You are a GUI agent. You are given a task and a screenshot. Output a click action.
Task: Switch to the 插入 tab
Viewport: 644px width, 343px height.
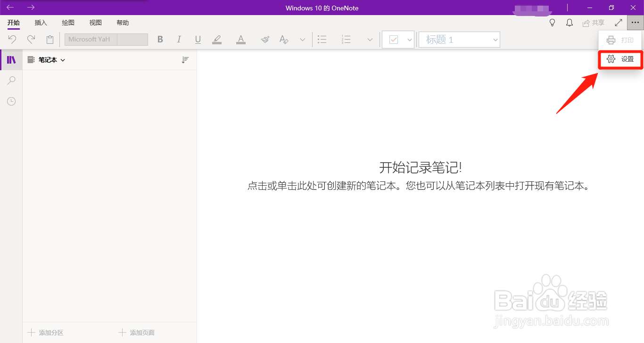(x=41, y=23)
